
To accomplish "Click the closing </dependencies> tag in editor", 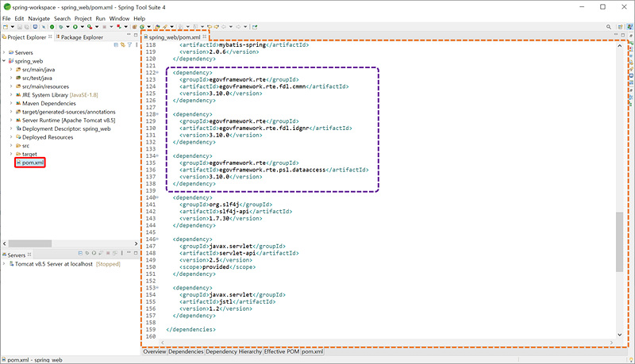I will click(x=190, y=330).
